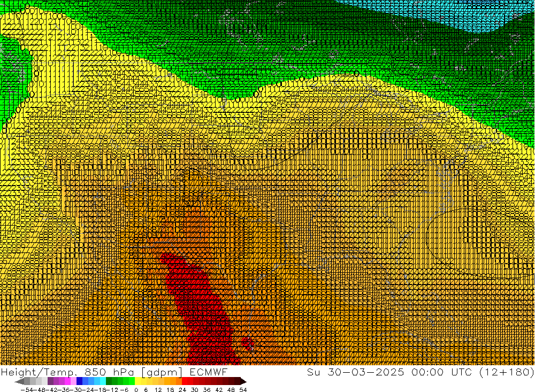
Task: Click the dark maroon right arrow end of legend
Action: pos(243,381)
